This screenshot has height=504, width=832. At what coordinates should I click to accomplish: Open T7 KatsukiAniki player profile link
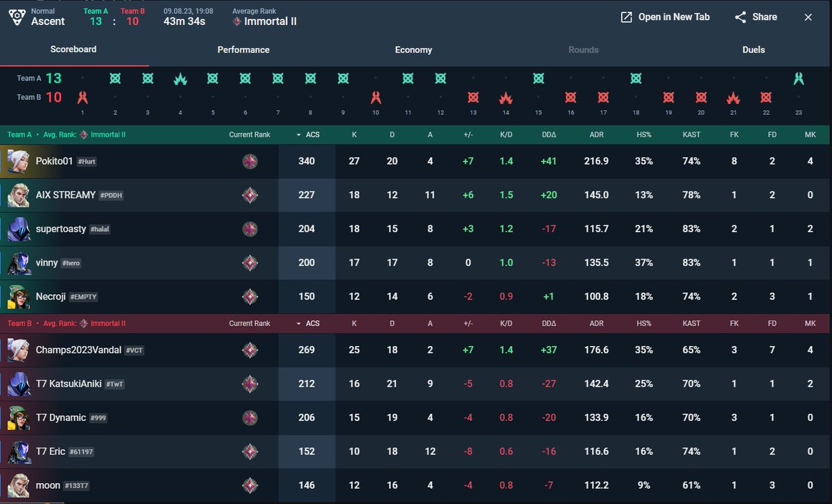(x=69, y=384)
